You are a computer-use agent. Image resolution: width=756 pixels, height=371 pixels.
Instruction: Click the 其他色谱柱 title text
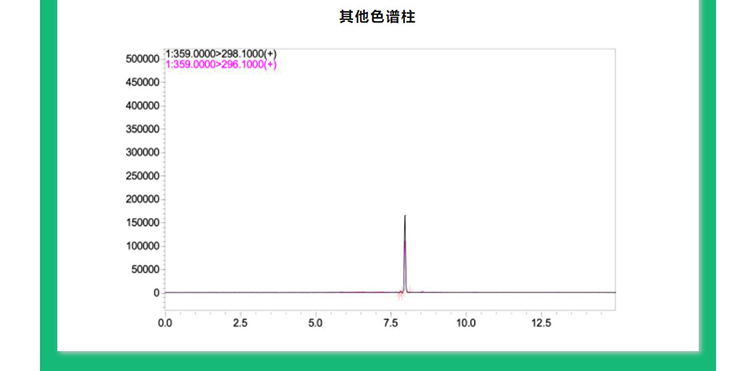click(x=377, y=17)
